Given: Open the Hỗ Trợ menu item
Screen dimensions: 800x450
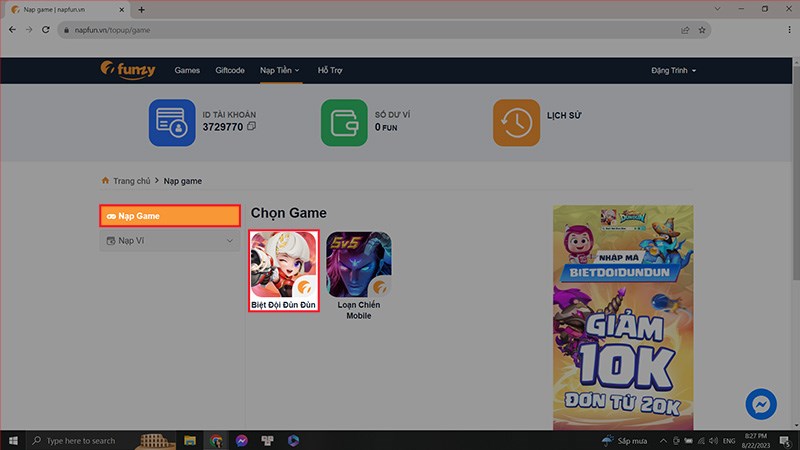Looking at the screenshot, I should tap(330, 70).
